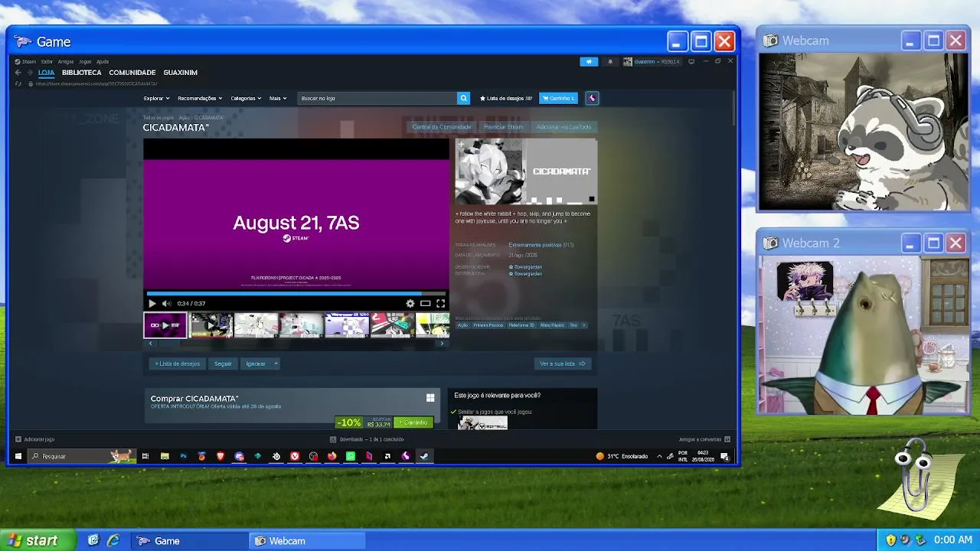Select the LOJA tab

[47, 73]
